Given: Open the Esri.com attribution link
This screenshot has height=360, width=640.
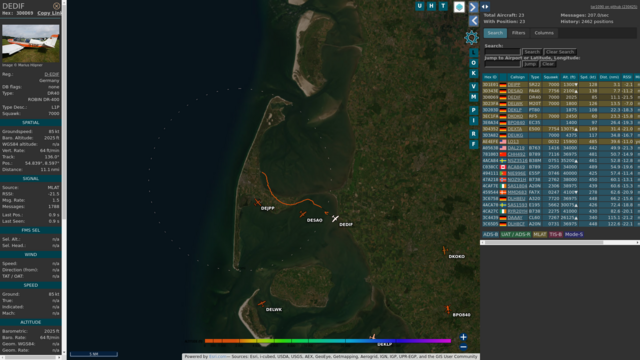Looking at the screenshot, I should pos(219,356).
